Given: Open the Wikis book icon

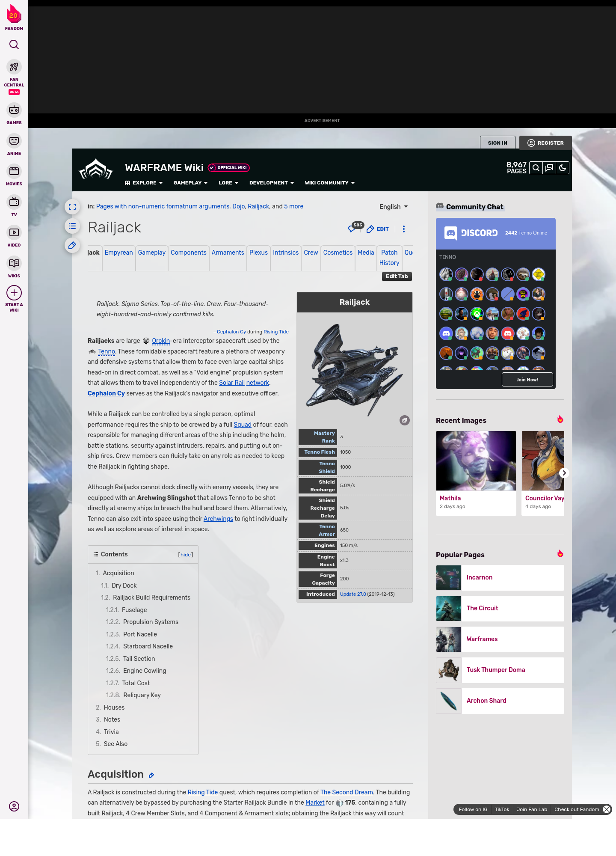Looking at the screenshot, I should pos(14,263).
